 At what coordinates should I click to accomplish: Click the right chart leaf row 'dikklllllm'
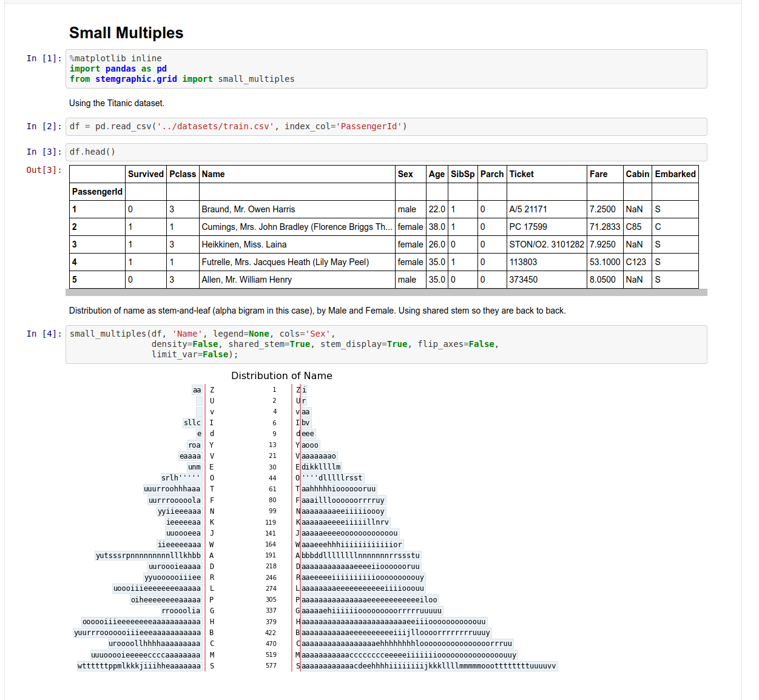(321, 467)
